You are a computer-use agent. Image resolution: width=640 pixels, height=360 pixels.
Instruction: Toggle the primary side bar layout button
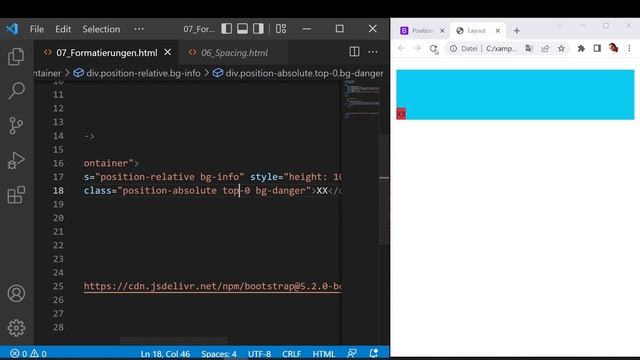pyautogui.click(x=227, y=29)
